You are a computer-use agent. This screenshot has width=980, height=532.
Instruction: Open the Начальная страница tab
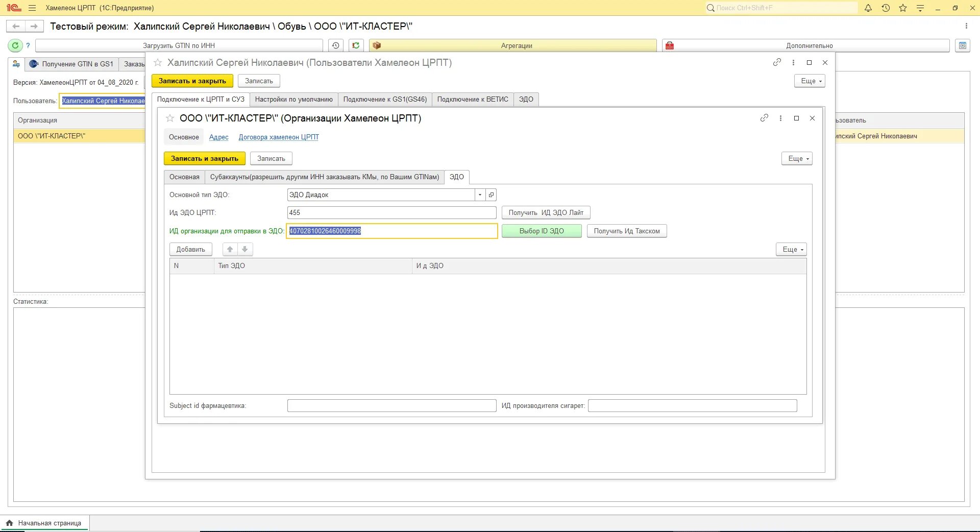[44, 523]
